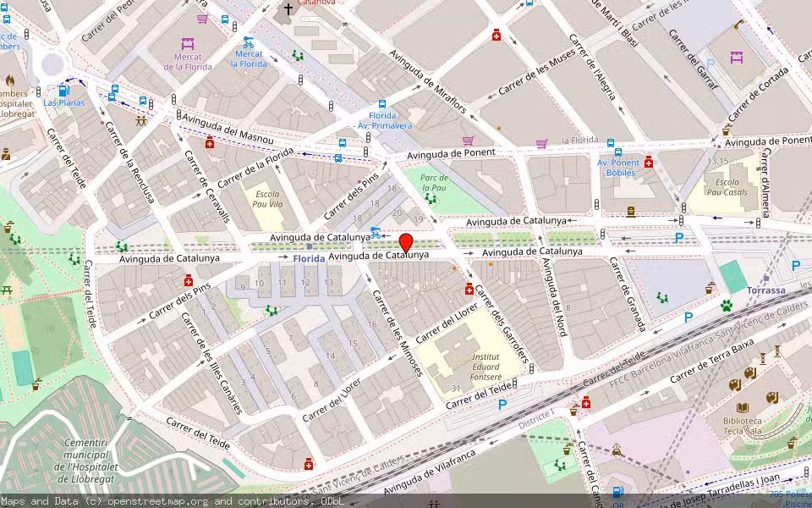The width and height of the screenshot is (812, 508).
Task: Select the Mercat de la Florida marketplace icon
Action: coord(188,43)
